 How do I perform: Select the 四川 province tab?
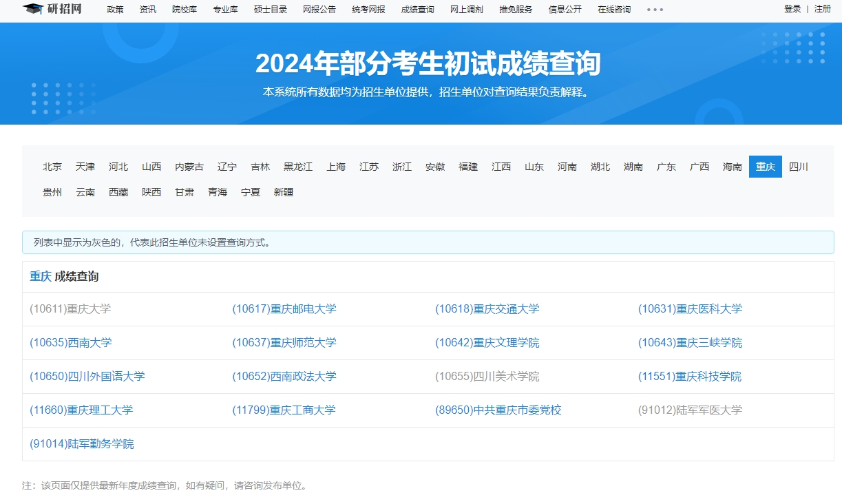coord(799,167)
